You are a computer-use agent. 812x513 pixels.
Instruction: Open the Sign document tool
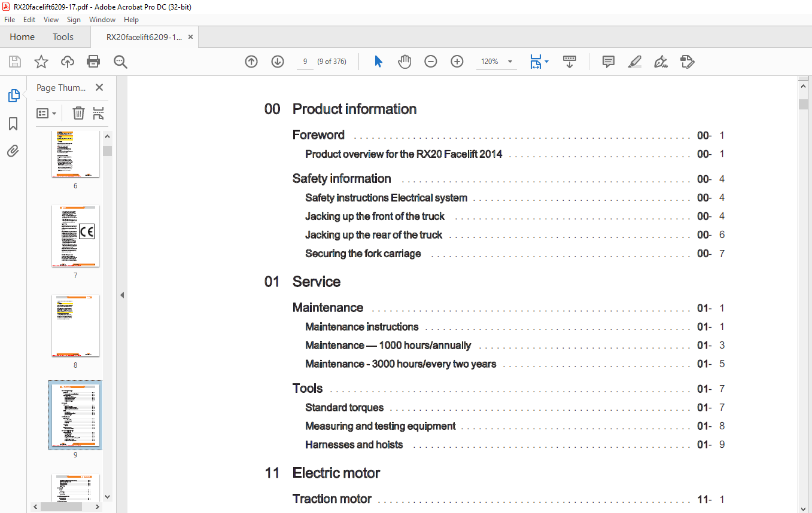click(x=661, y=62)
